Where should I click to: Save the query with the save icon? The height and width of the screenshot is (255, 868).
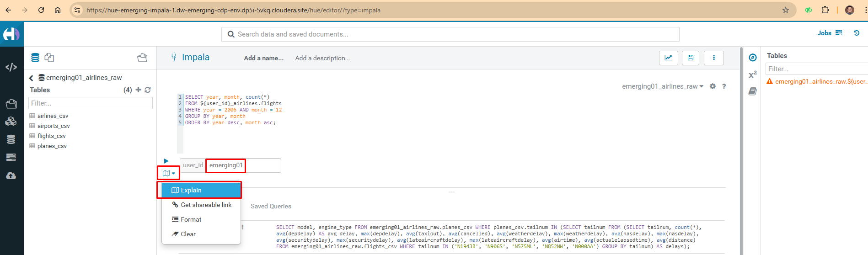coord(691,58)
